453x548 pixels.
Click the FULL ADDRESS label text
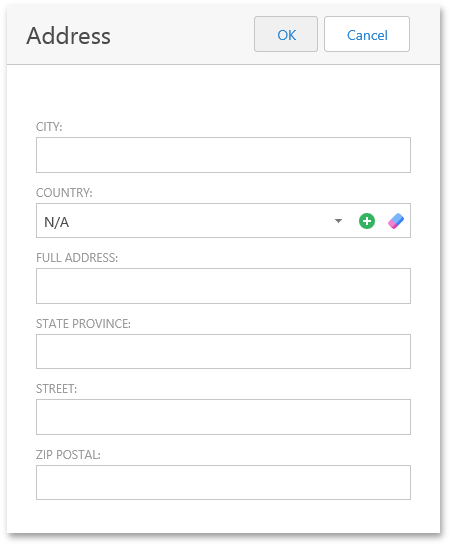77,258
